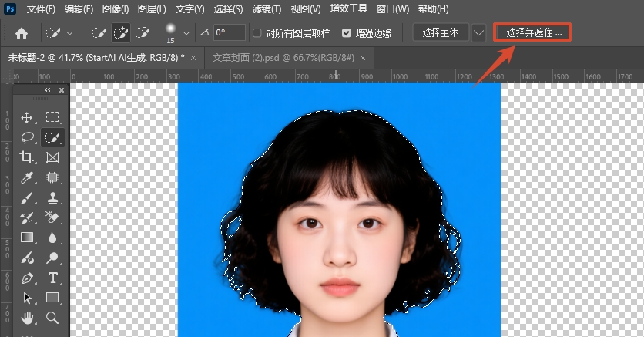Select the Zoom tool
The image size is (644, 337).
pos(52,318)
